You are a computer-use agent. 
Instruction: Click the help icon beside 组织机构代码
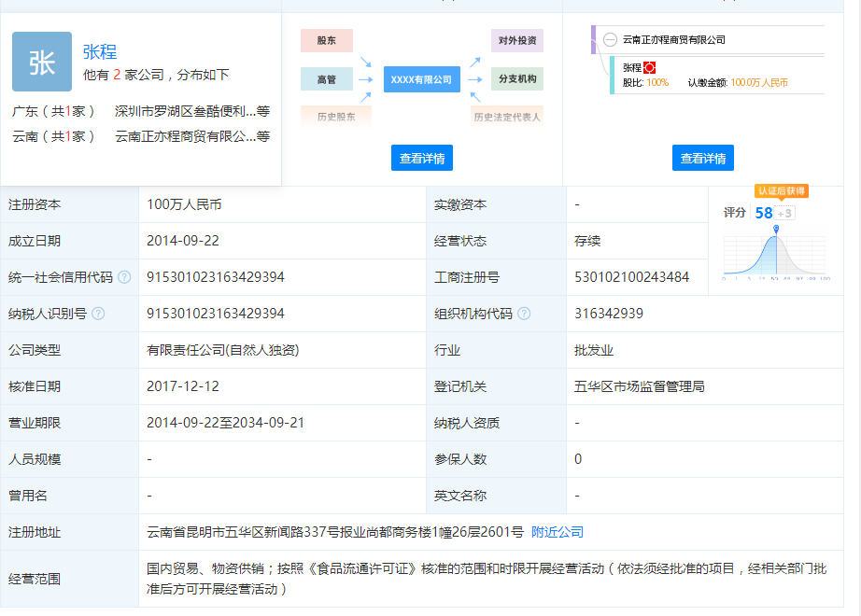click(x=525, y=314)
